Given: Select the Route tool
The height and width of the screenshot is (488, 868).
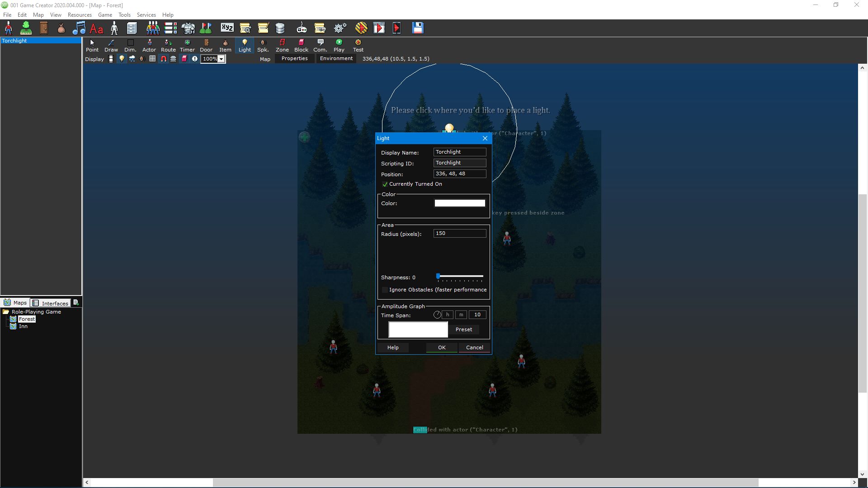Looking at the screenshot, I should (x=168, y=46).
